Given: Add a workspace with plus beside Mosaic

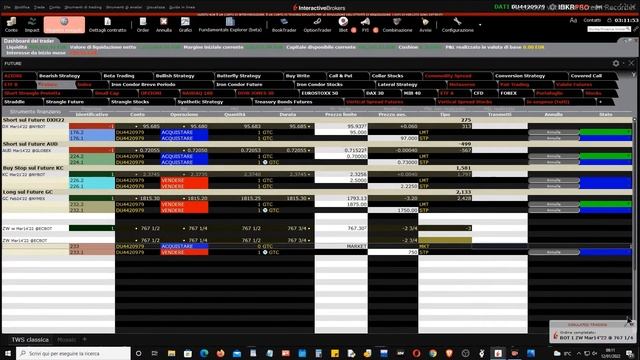Looking at the screenshot, I should 85,339.
